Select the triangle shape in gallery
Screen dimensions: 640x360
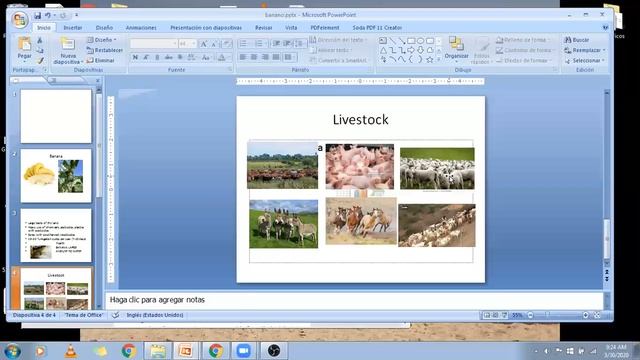click(x=383, y=50)
